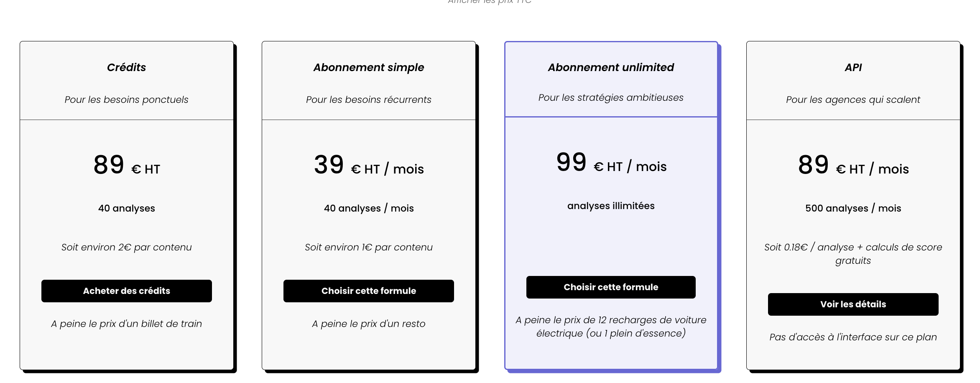
Task: Choose the Abonnement simple plan button
Action: (368, 291)
